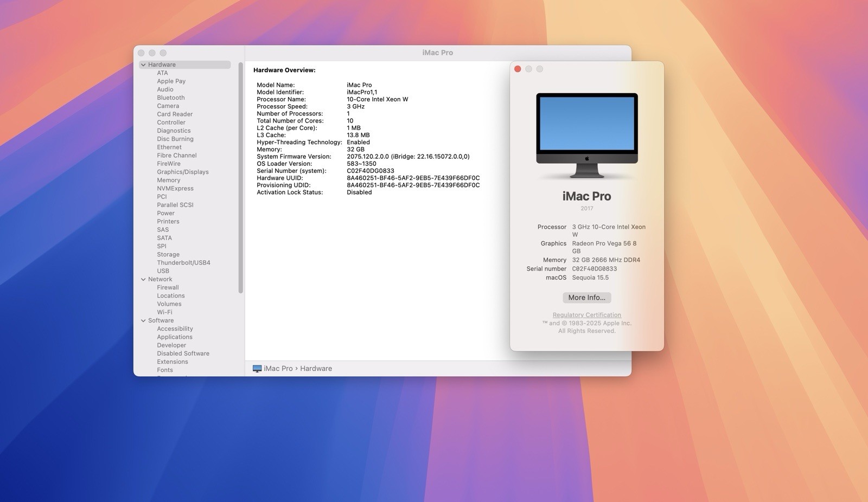Viewport: 868px width, 502px height.
Task: Open Power information in the sidebar
Action: (x=166, y=213)
